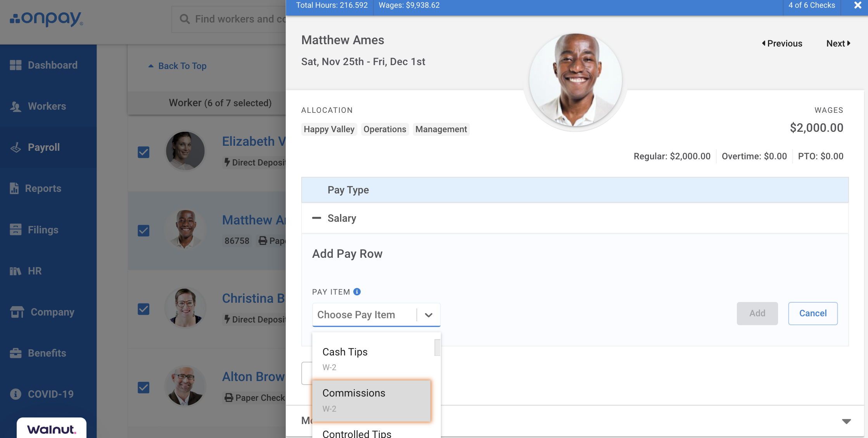Click Matthew Ames's large profile photo

(576, 80)
